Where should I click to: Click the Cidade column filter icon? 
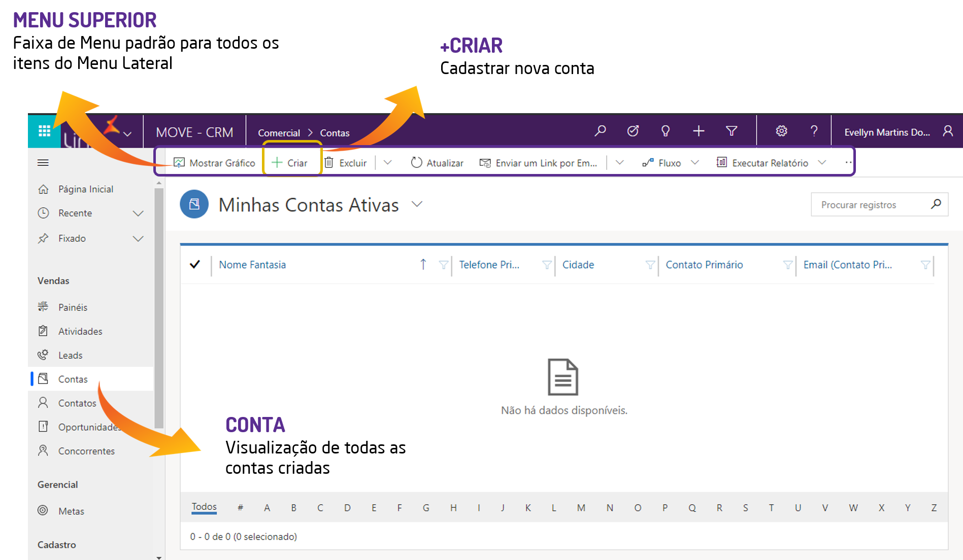pos(650,265)
